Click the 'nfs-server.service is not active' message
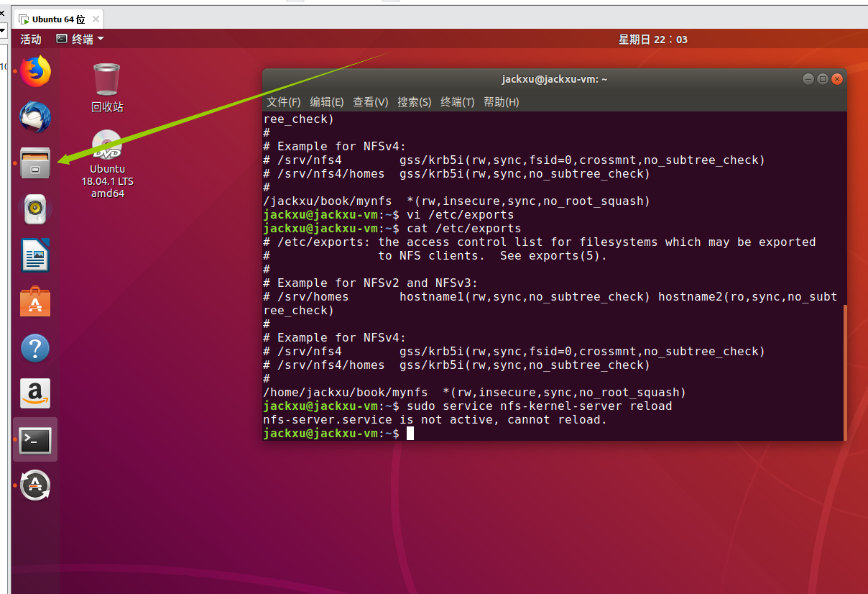 click(x=435, y=420)
